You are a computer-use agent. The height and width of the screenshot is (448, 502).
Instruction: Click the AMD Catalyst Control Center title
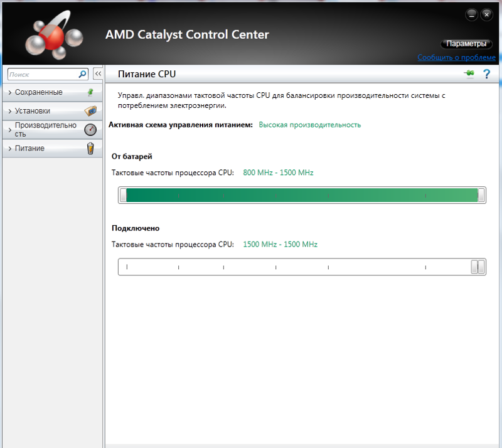(x=187, y=35)
